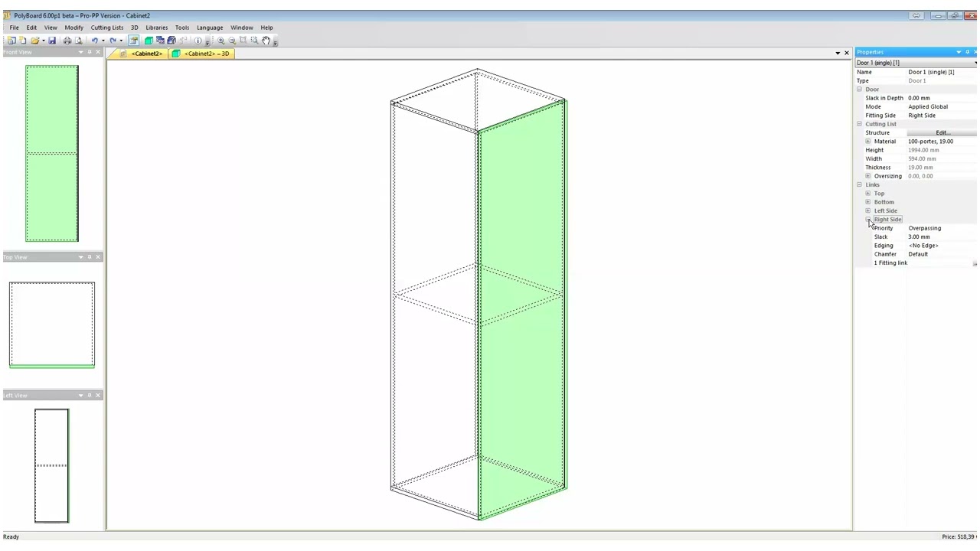Image resolution: width=980 pixels, height=551 pixels.
Task: Redo the last action
Action: tap(113, 41)
